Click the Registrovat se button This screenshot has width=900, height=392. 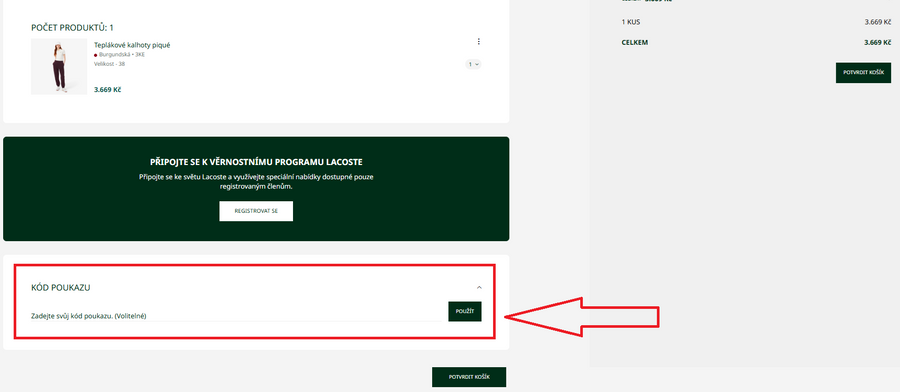(256, 211)
